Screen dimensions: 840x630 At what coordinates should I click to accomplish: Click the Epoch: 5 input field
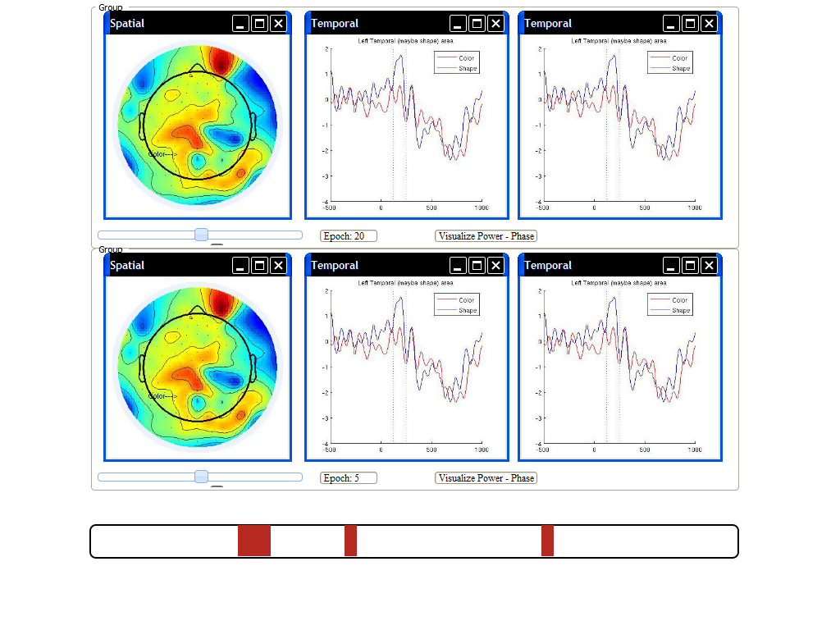coord(349,478)
